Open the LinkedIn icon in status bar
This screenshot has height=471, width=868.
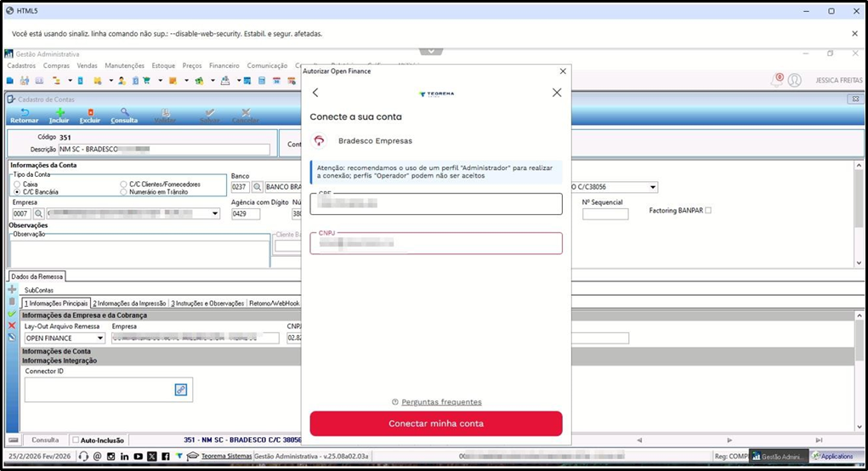125,457
